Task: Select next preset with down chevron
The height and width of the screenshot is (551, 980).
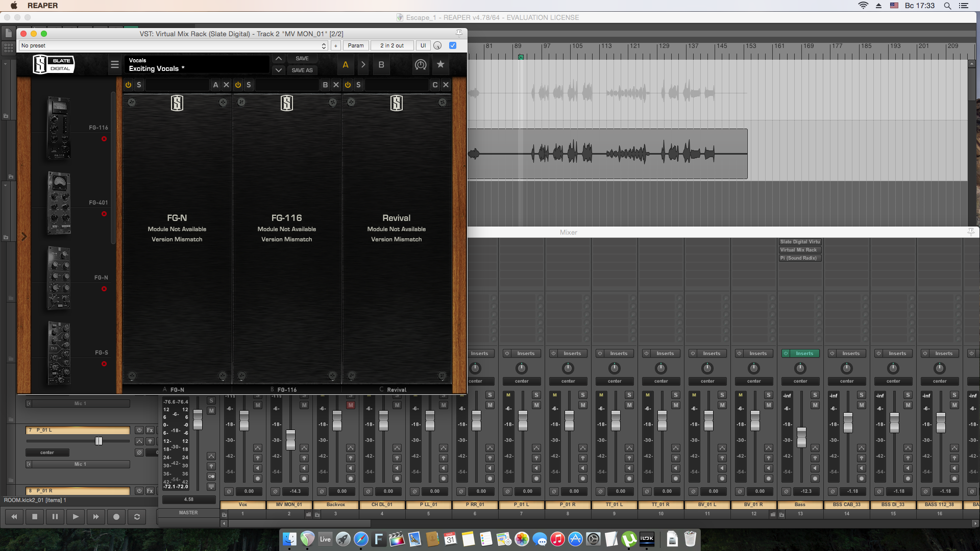Action: tap(278, 70)
